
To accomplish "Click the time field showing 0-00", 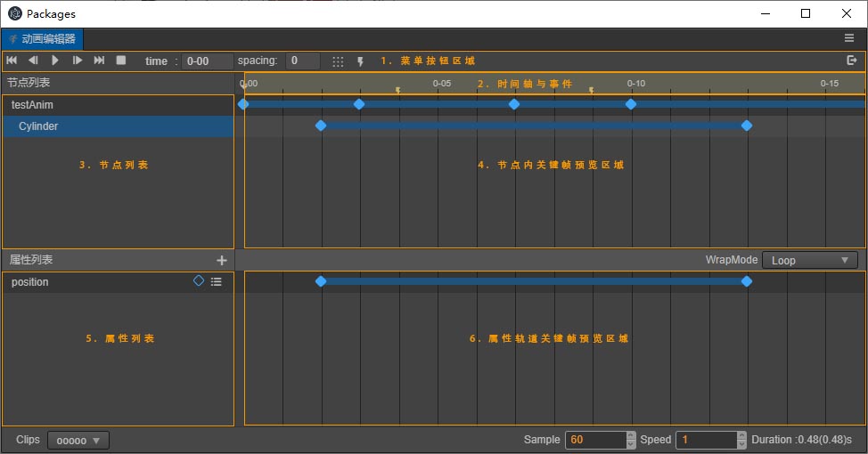I will click(x=207, y=61).
